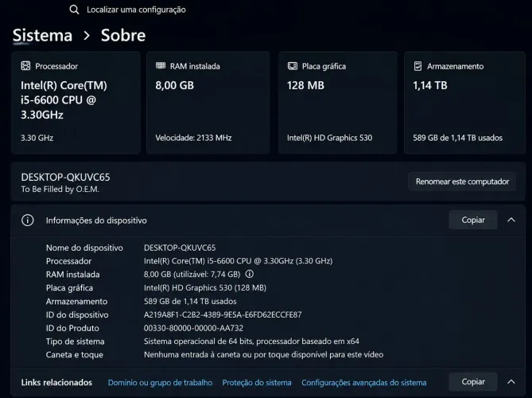Click the Armazenamento storage icon

(x=417, y=66)
